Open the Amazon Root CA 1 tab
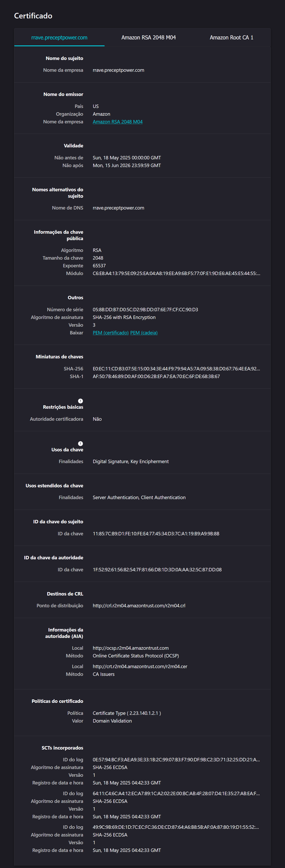Image resolution: width=285 pixels, height=868 pixels. click(x=231, y=37)
